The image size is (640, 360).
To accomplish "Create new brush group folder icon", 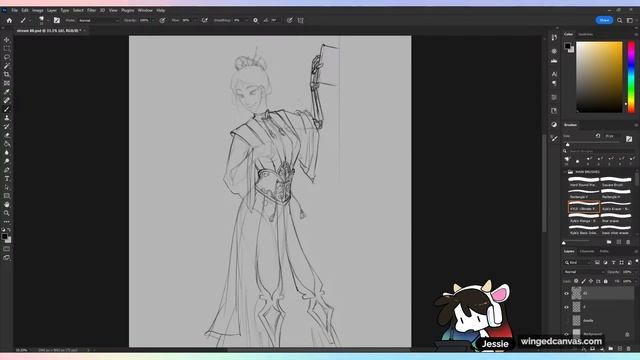I will tap(609, 242).
